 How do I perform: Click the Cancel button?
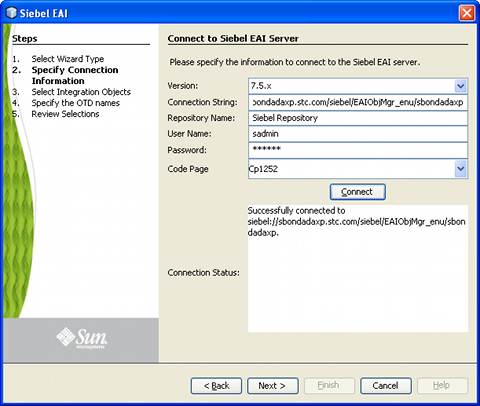pyautogui.click(x=386, y=386)
